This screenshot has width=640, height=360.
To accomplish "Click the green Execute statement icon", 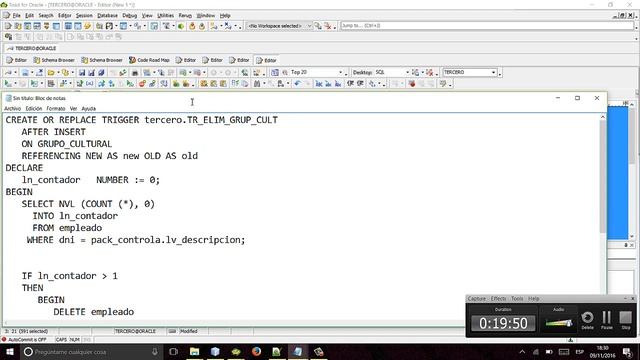I will point(8,84).
